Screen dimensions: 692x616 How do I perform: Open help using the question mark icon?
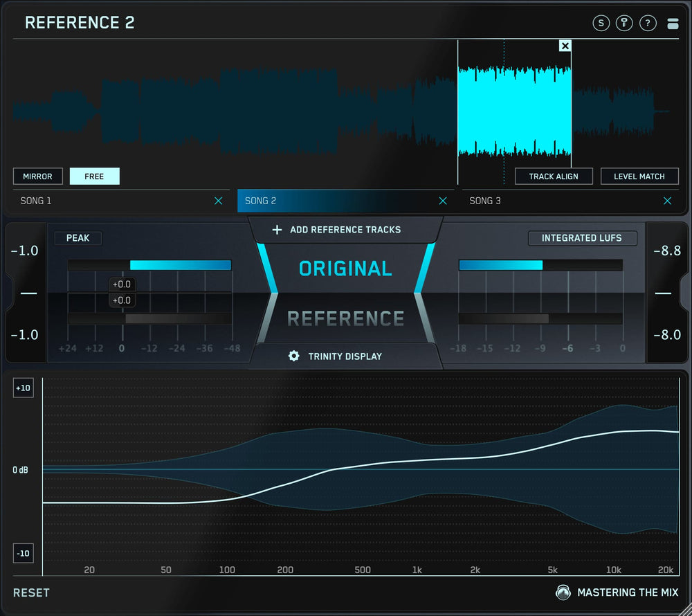click(x=647, y=22)
